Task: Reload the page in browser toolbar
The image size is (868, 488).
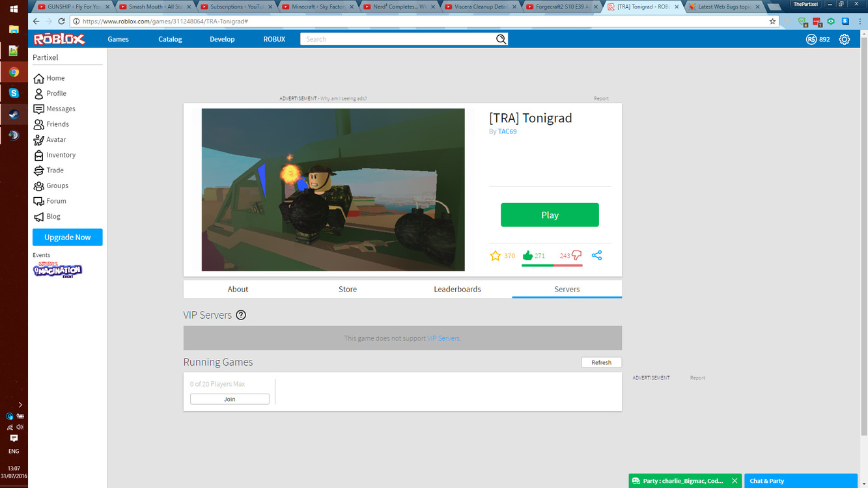Action: click(x=62, y=21)
